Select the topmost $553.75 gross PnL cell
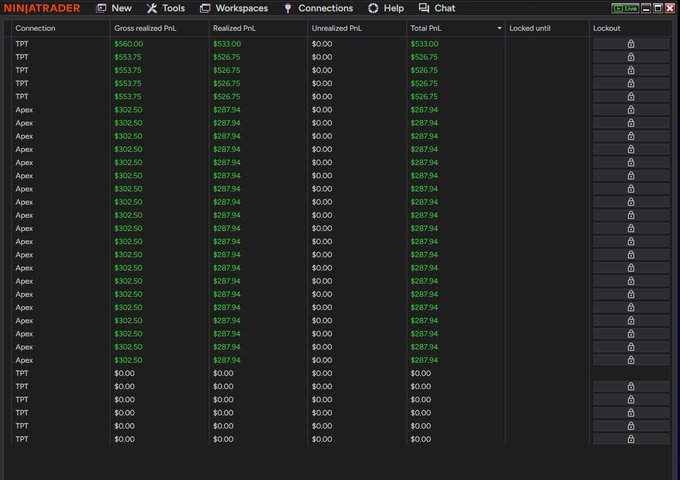The height and width of the screenshot is (480, 680). (128, 57)
